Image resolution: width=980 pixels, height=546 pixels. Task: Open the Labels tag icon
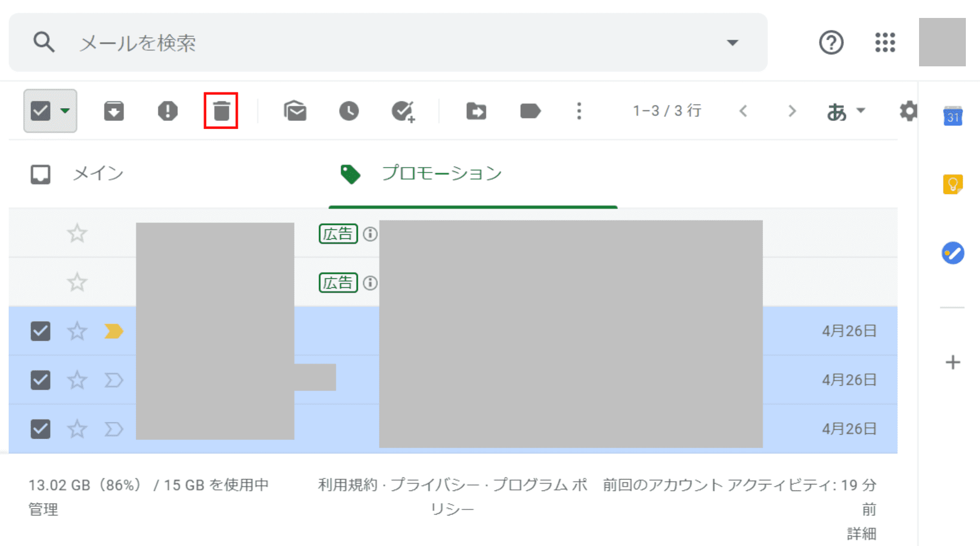pos(530,111)
